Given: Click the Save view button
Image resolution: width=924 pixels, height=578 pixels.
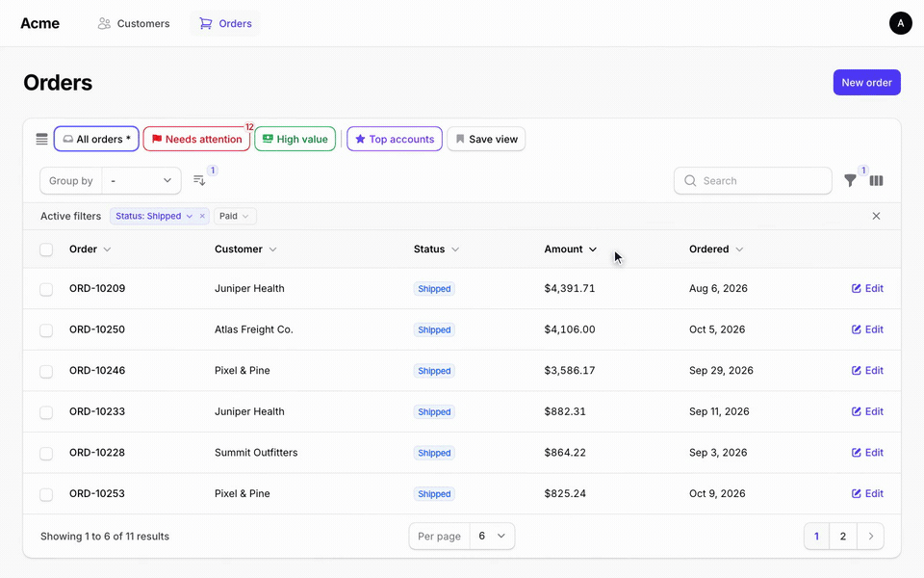Looking at the screenshot, I should coord(486,139).
